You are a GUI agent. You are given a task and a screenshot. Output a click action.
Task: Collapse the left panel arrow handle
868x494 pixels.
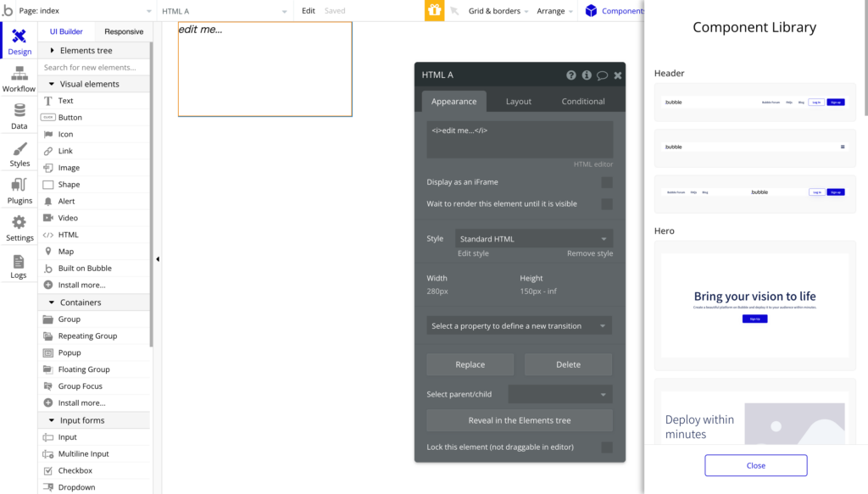(x=158, y=259)
